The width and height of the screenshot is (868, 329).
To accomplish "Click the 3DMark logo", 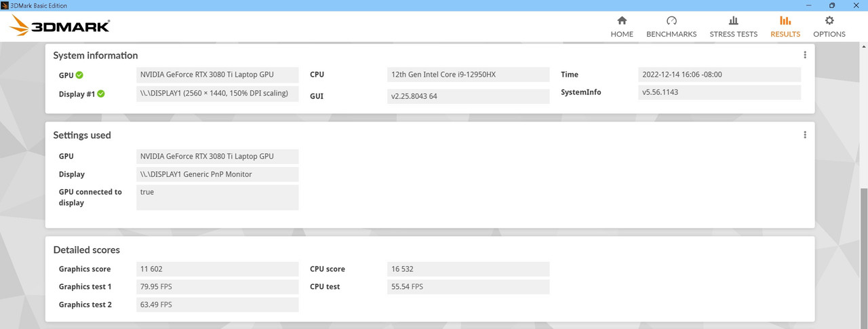I will pyautogui.click(x=60, y=26).
